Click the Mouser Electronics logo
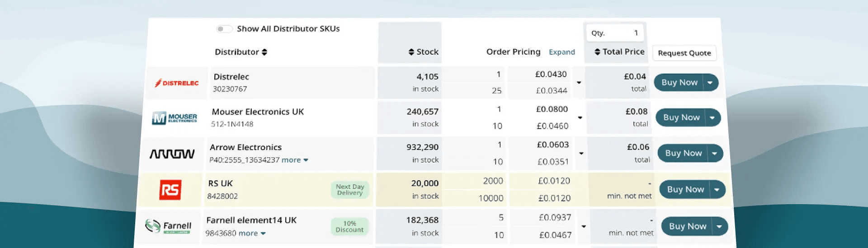Image resolution: width=868 pixels, height=248 pixels. [x=175, y=118]
